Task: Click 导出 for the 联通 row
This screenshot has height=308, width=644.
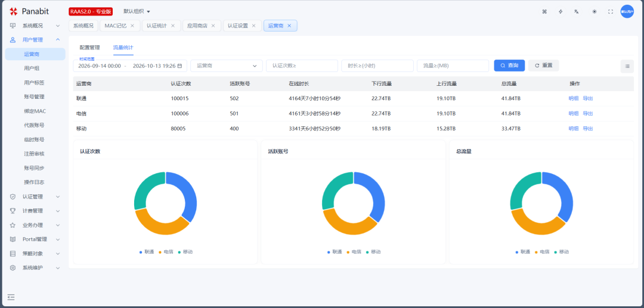Action: pos(588,98)
